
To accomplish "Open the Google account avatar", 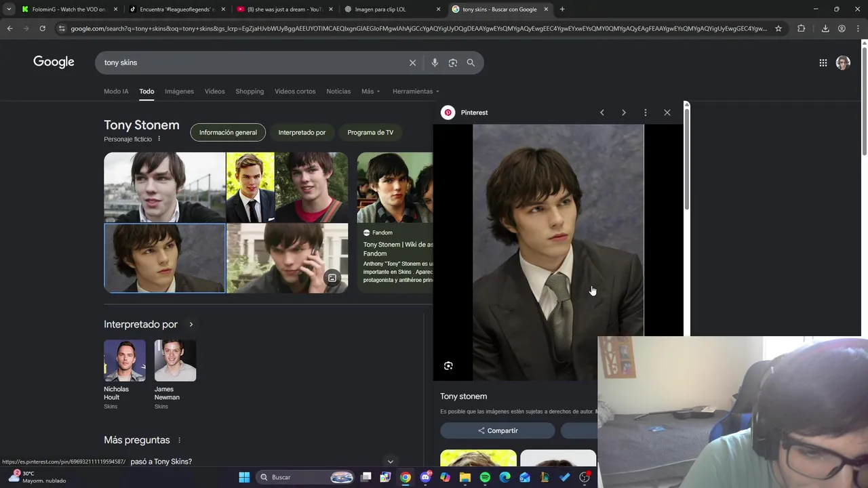I will pyautogui.click(x=843, y=63).
